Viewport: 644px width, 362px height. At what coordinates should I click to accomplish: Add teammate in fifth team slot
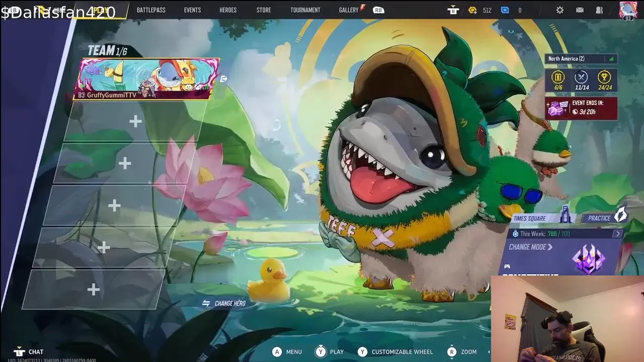click(x=103, y=247)
